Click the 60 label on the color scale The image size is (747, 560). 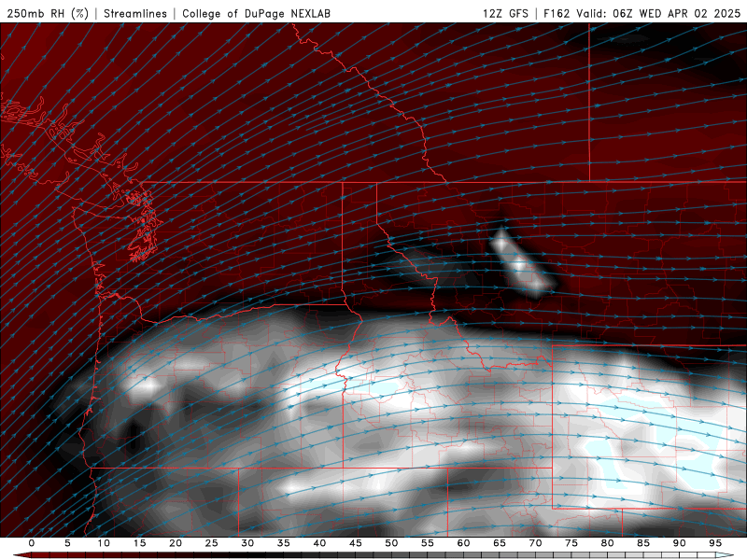(463, 543)
